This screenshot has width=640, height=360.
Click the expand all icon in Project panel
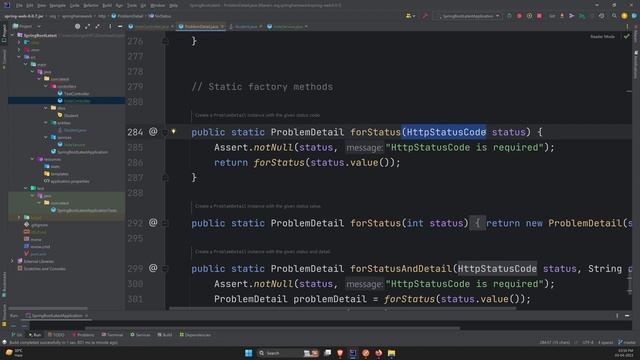click(x=87, y=27)
